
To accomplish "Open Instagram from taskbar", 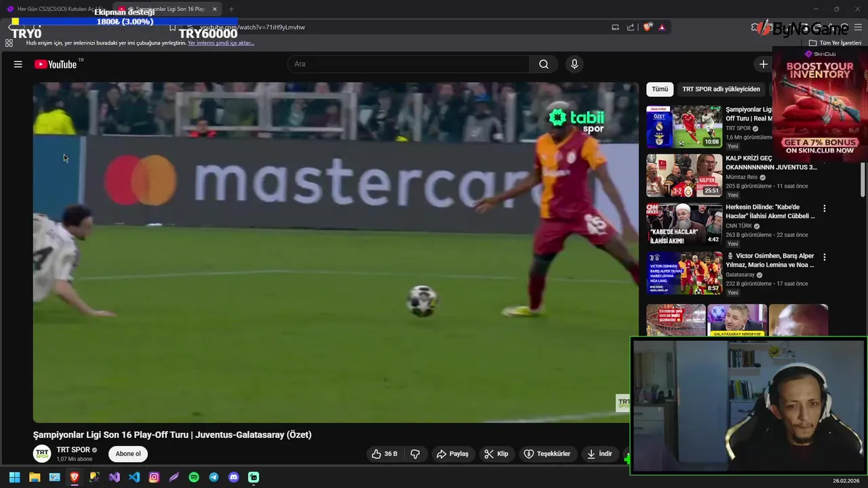I will click(154, 477).
